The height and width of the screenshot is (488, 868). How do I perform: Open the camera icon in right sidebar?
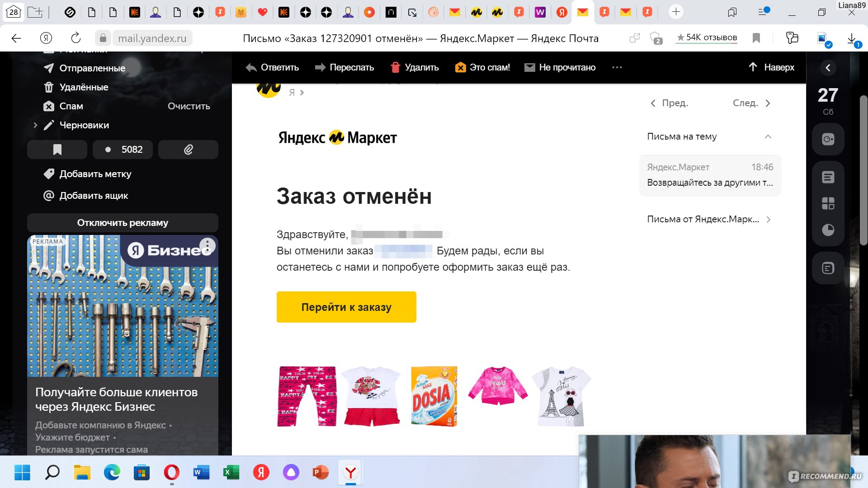point(828,139)
